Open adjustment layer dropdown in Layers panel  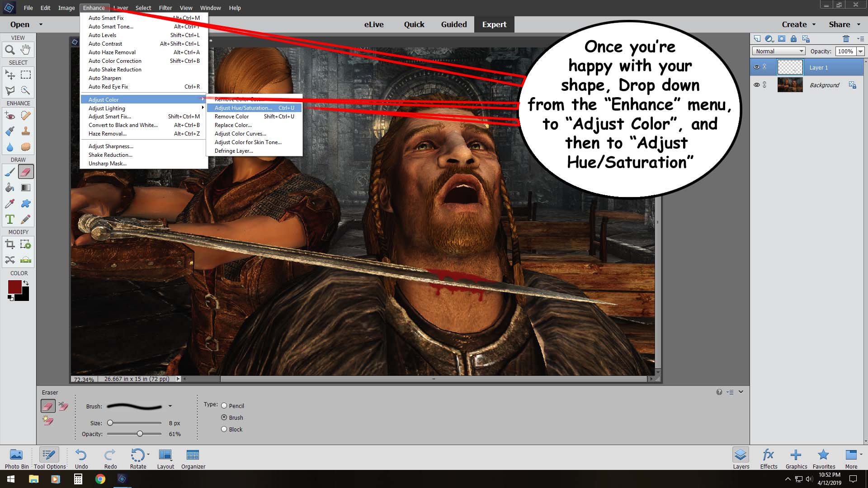coord(769,38)
